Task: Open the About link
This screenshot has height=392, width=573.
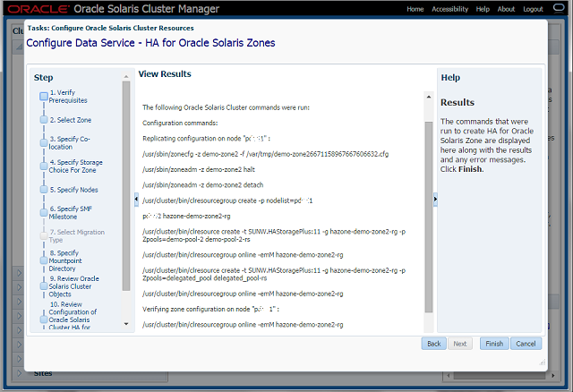Action: 506,9
